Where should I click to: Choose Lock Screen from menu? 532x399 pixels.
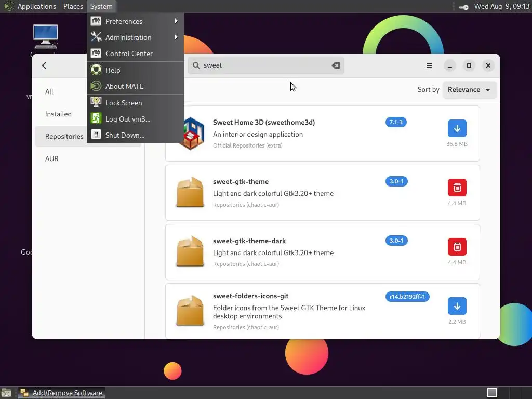point(136,103)
